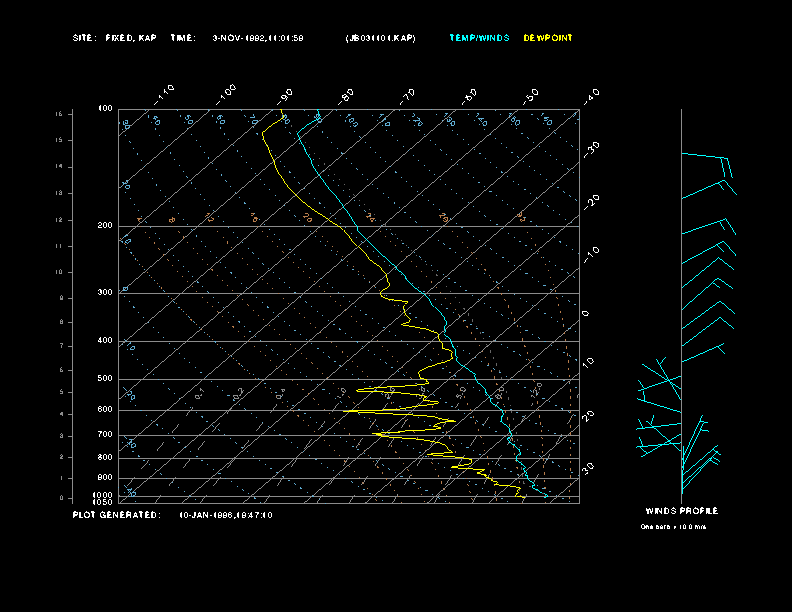792x612 pixels.
Task: Click the '30' temperature label on right edge
Action: (588, 468)
